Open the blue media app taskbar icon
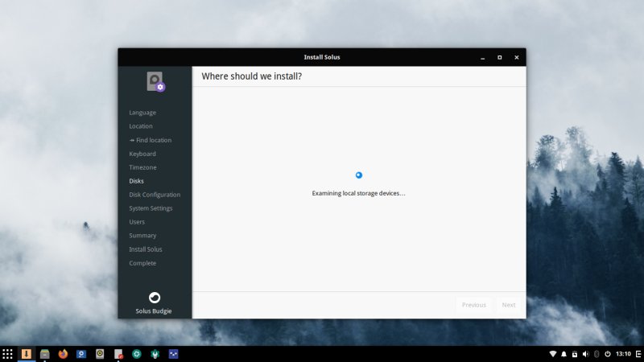 tap(81, 354)
